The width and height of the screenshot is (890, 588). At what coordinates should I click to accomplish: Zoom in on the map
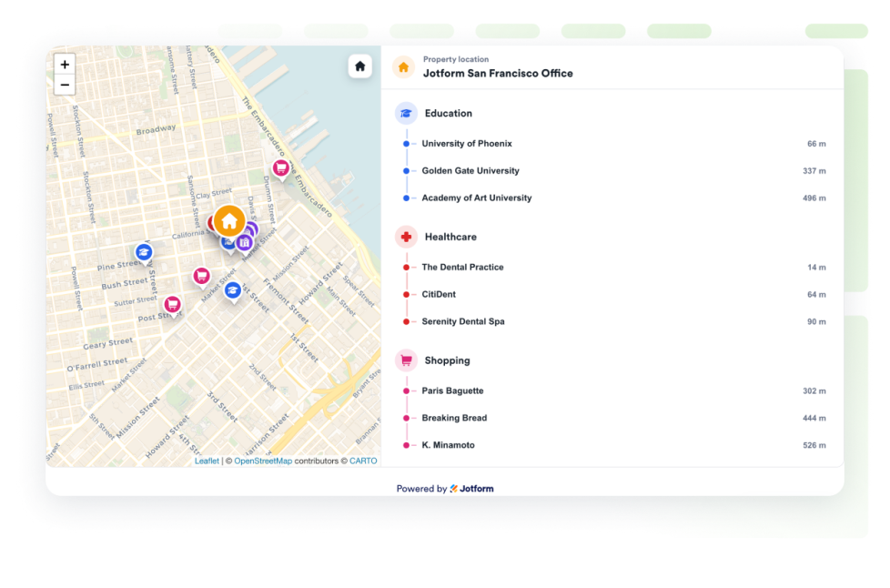65,65
